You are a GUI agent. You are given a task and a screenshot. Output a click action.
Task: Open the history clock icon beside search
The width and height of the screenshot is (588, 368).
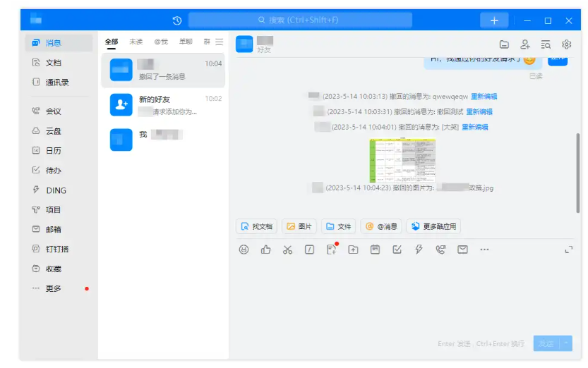(177, 20)
